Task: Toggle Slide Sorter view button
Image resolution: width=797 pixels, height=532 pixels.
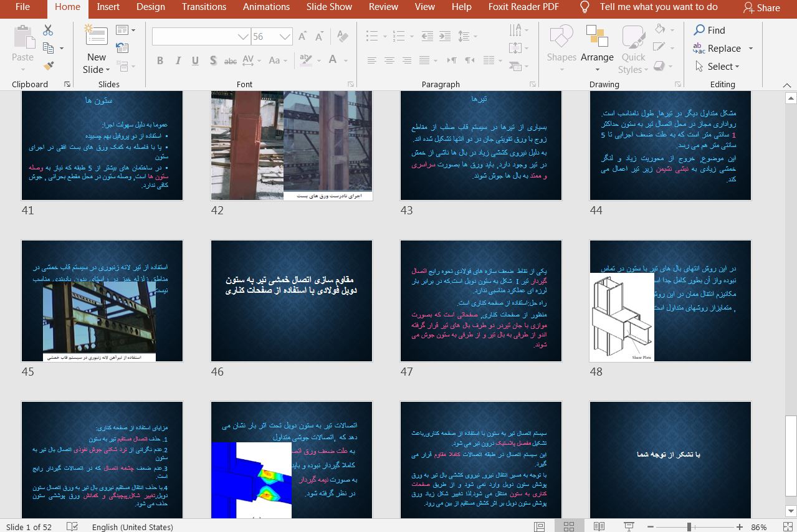Action: pyautogui.click(x=569, y=526)
